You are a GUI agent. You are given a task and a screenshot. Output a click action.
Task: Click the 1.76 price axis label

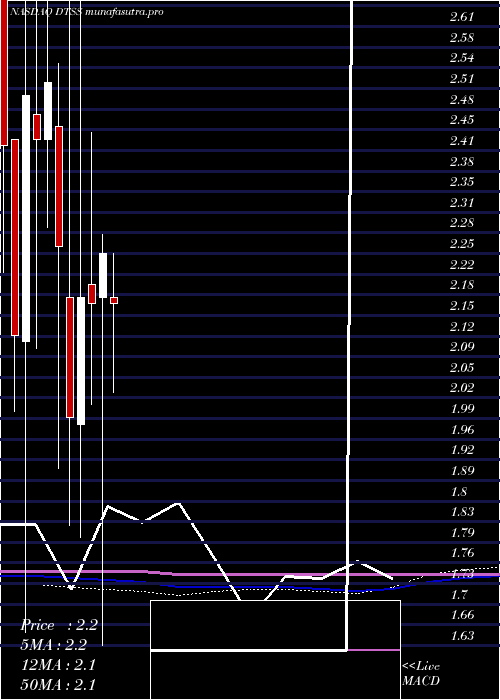click(x=462, y=553)
